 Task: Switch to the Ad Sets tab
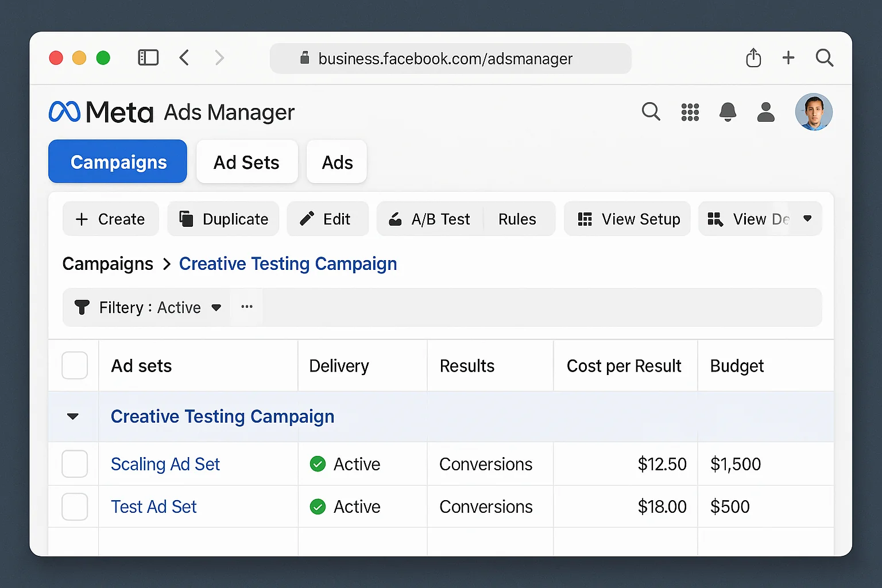tap(246, 162)
